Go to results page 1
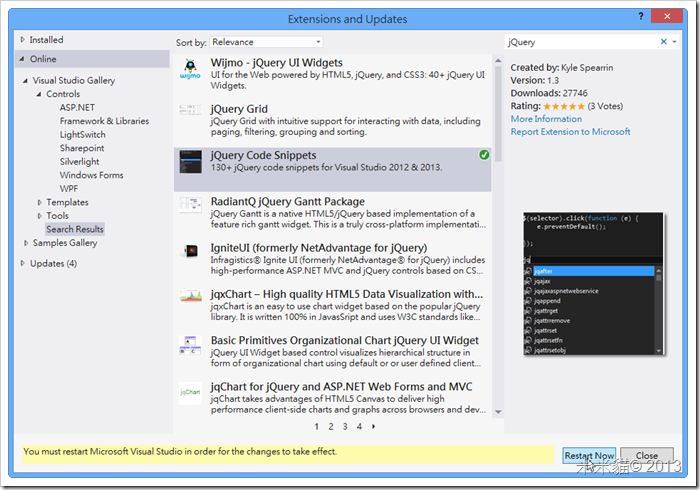The image size is (700, 490). [317, 427]
